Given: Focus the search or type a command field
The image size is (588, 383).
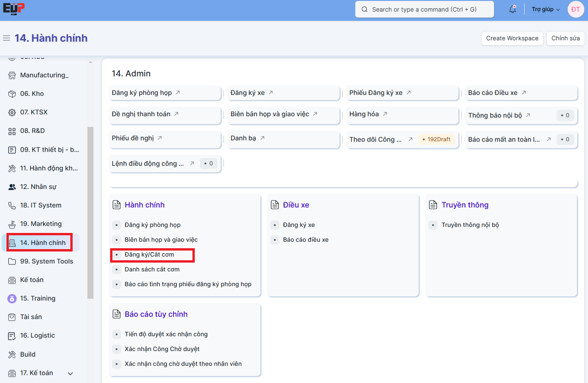Looking at the screenshot, I should coord(424,9).
